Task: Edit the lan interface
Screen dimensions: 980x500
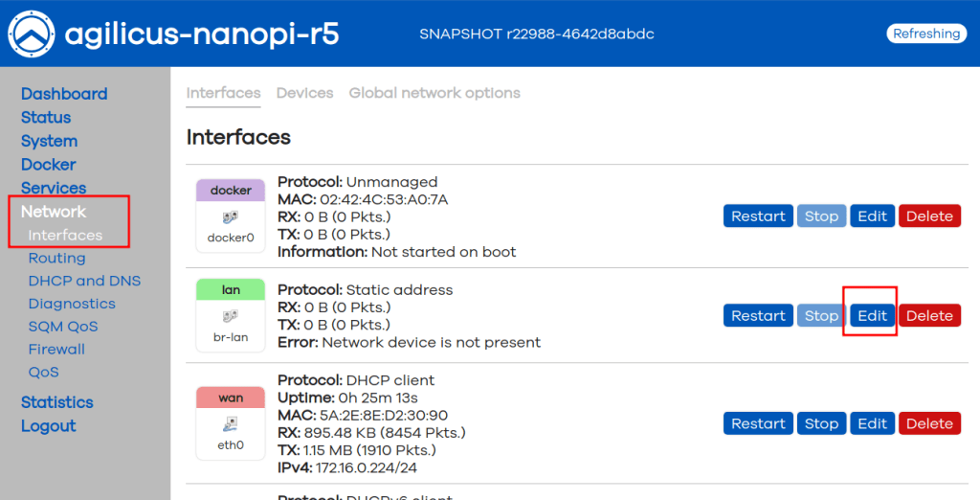Action: pyautogui.click(x=872, y=316)
